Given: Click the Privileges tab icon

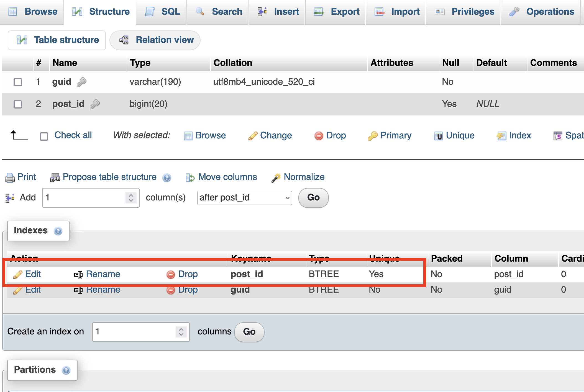Looking at the screenshot, I should [x=440, y=12].
